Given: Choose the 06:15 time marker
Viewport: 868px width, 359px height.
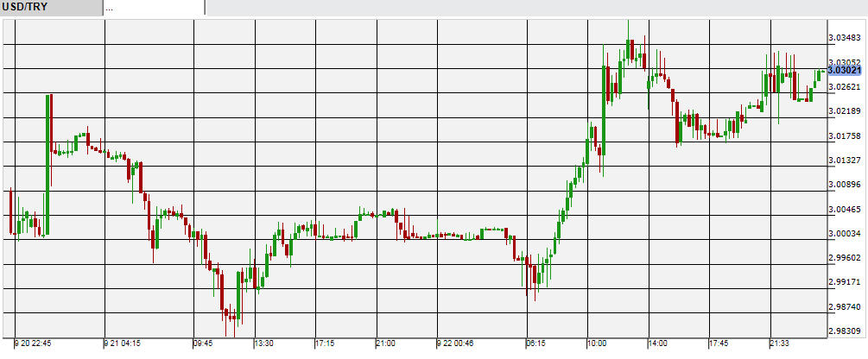Looking at the screenshot, I should [536, 343].
